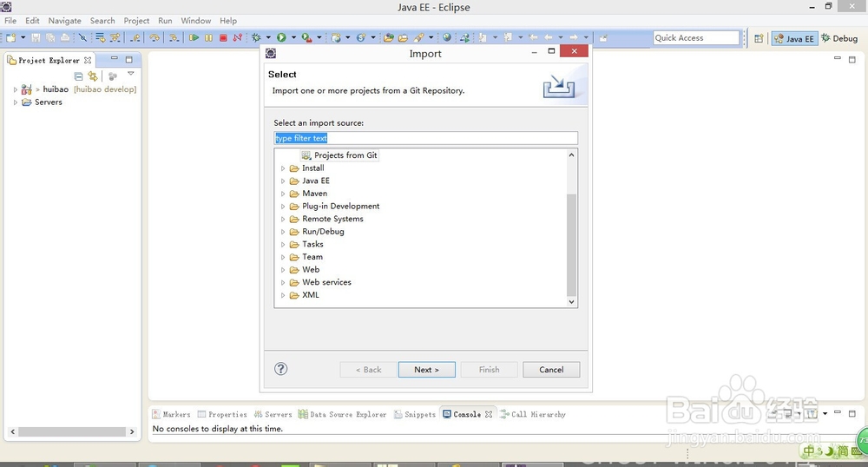Open the Web Browser globe icon
The width and height of the screenshot is (868, 467).
click(x=447, y=37)
